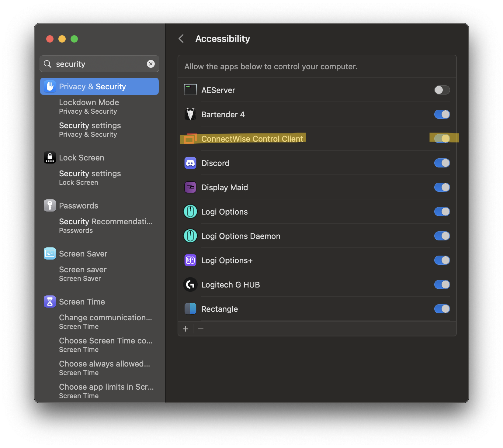Go back with the chevron arrow
Image resolution: width=503 pixels, height=448 pixels.
click(x=181, y=39)
